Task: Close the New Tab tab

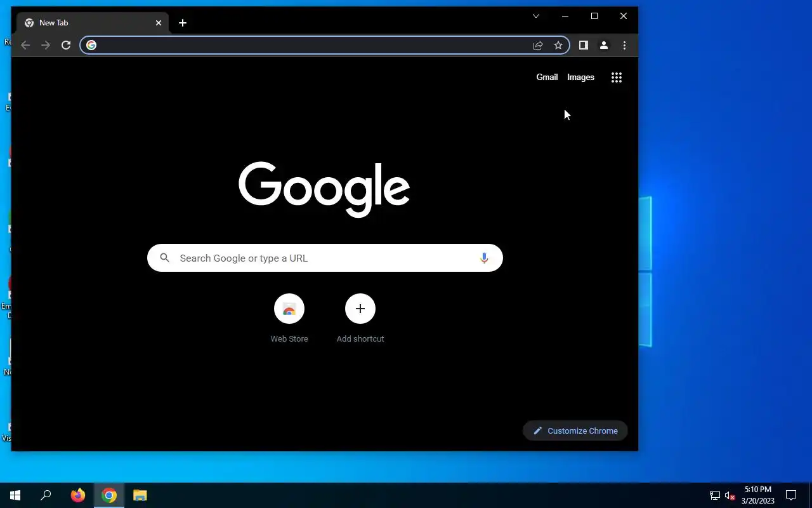Action: [159, 23]
